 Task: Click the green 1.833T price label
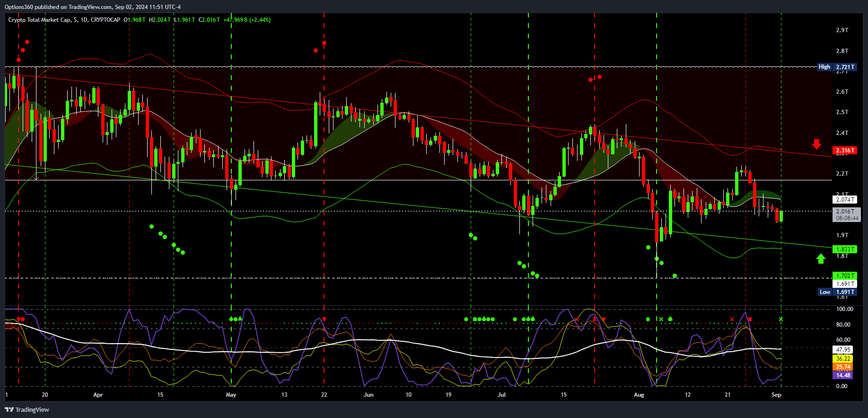point(845,249)
